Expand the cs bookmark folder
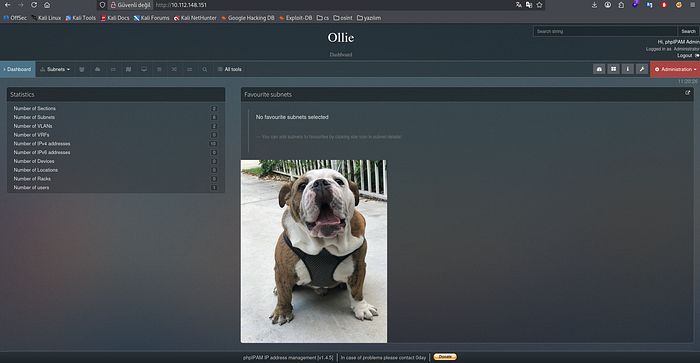Viewport: 700px width, 363px height. tap(323, 18)
